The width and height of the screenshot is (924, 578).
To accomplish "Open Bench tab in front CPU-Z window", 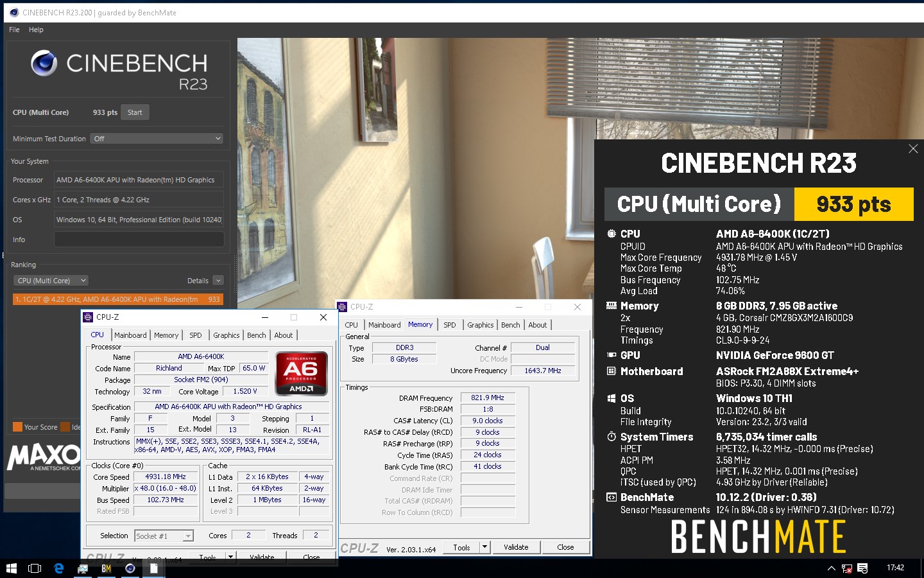I will click(257, 335).
